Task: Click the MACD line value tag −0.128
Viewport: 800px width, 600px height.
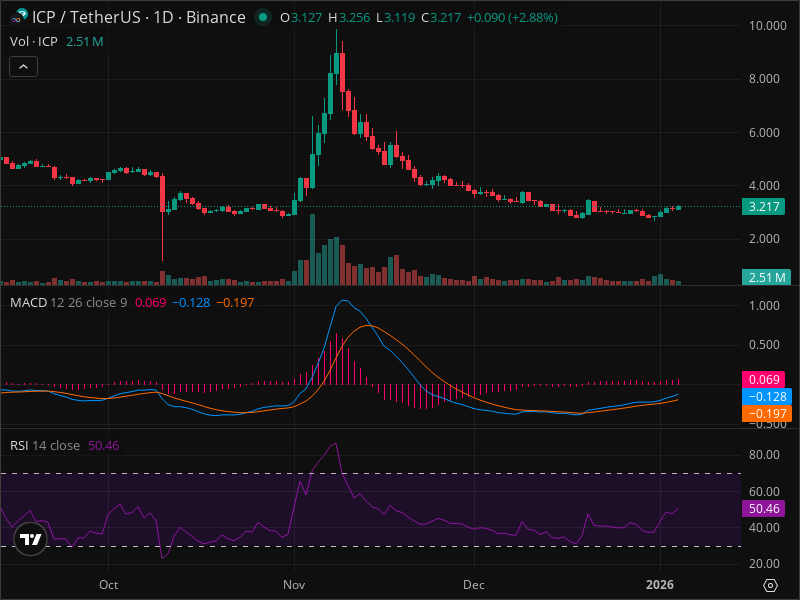Action: 766,396
